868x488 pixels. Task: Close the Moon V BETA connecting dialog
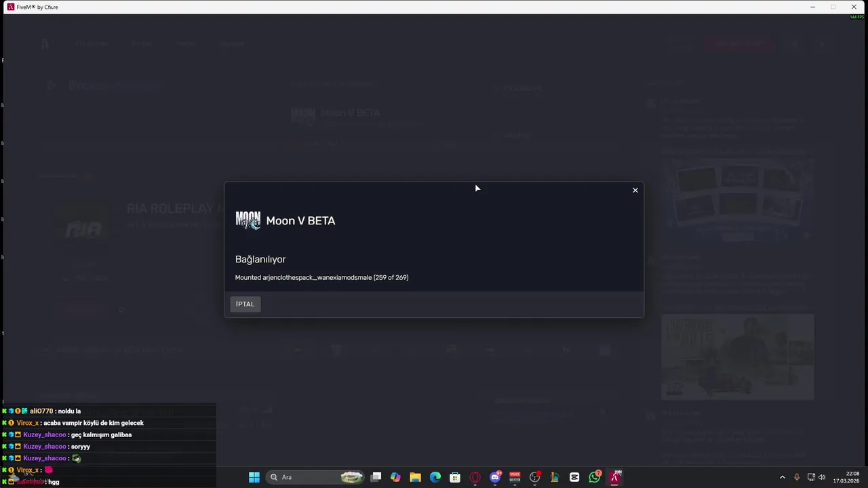click(635, 190)
